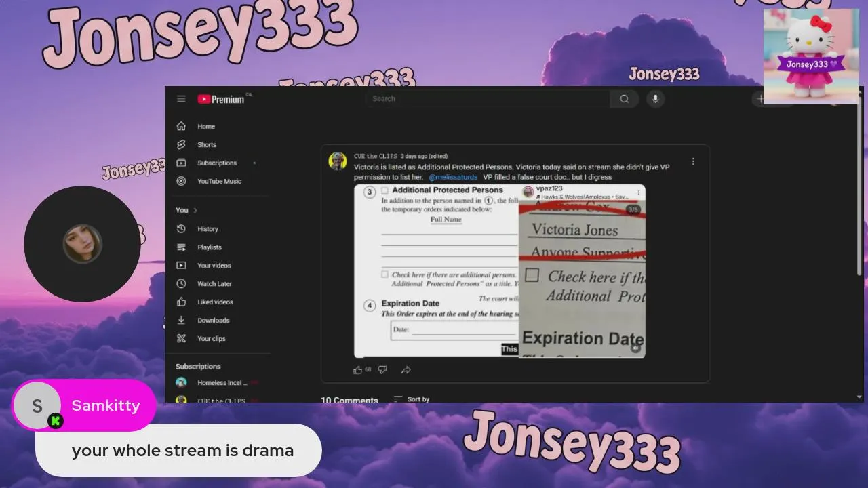This screenshot has height=488, width=868.
Task: Open Subscriptions in the sidebar
Action: pyautogui.click(x=217, y=163)
